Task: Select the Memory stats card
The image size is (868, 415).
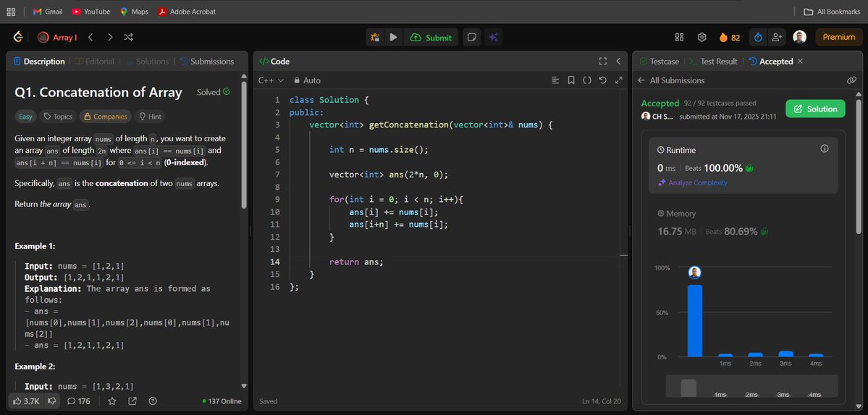Action: 743,223
